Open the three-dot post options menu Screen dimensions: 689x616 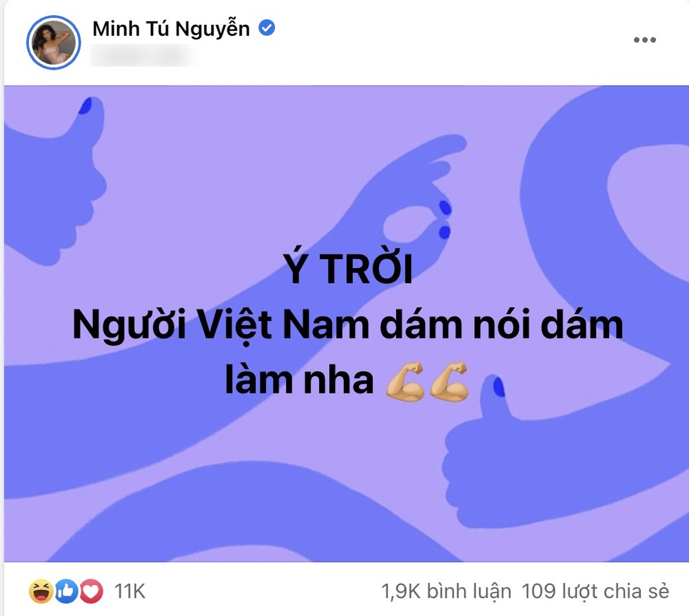pyautogui.click(x=645, y=40)
